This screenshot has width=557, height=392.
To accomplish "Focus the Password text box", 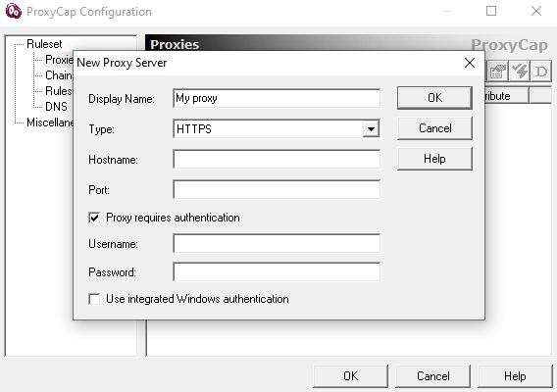I will pyautogui.click(x=277, y=272).
